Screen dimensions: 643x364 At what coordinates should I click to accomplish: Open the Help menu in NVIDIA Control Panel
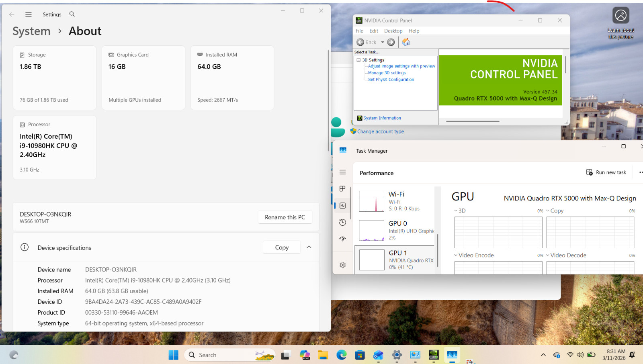(414, 31)
